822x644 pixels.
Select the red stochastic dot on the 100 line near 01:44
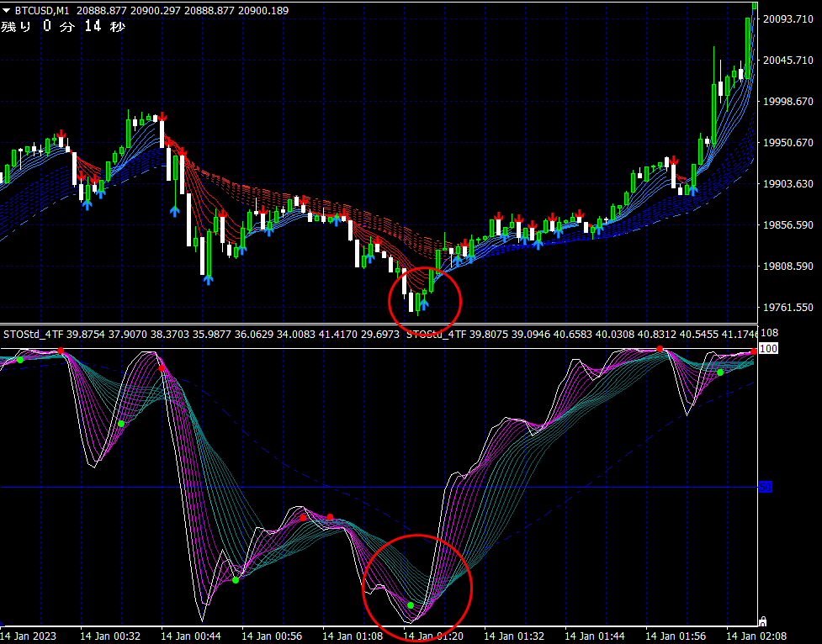tap(660, 349)
